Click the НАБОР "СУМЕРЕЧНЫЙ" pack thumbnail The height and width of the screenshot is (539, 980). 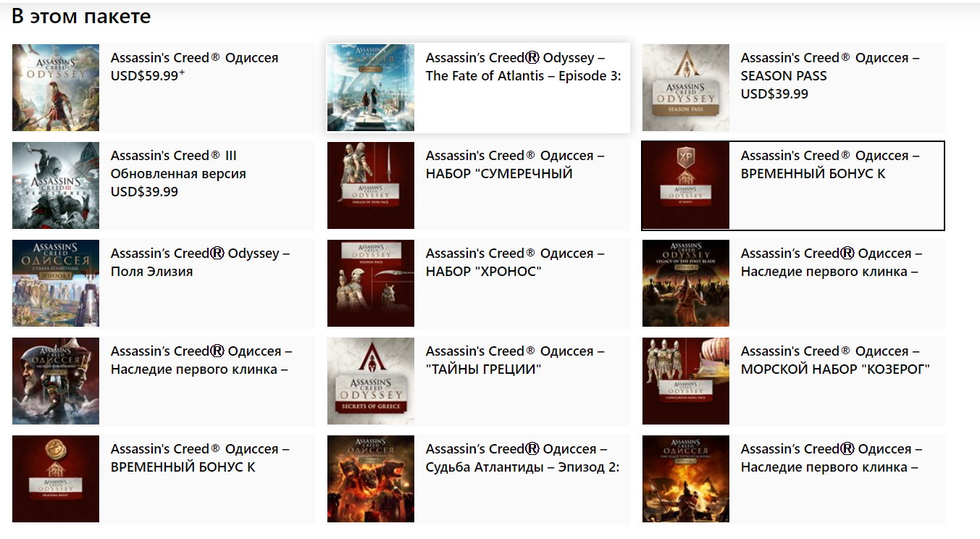click(371, 185)
